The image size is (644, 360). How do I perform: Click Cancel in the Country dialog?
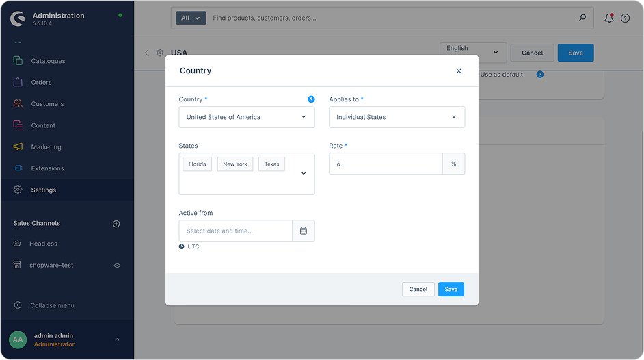[x=418, y=290]
